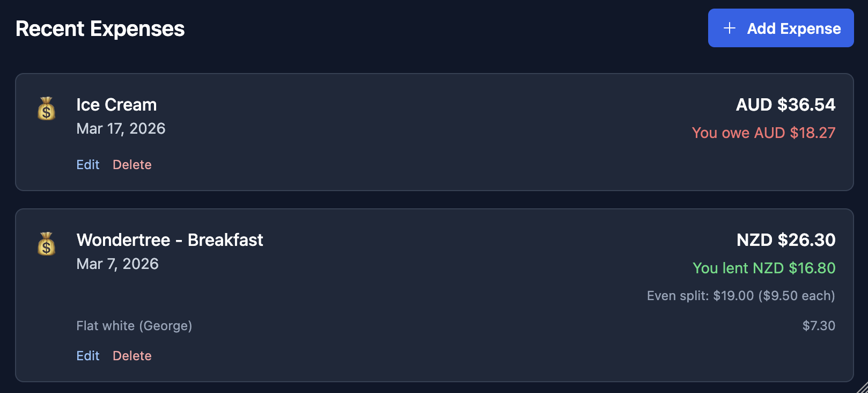Viewport: 868px width, 393px height.
Task: Select the AUD $36.54 total amount
Action: tap(785, 105)
